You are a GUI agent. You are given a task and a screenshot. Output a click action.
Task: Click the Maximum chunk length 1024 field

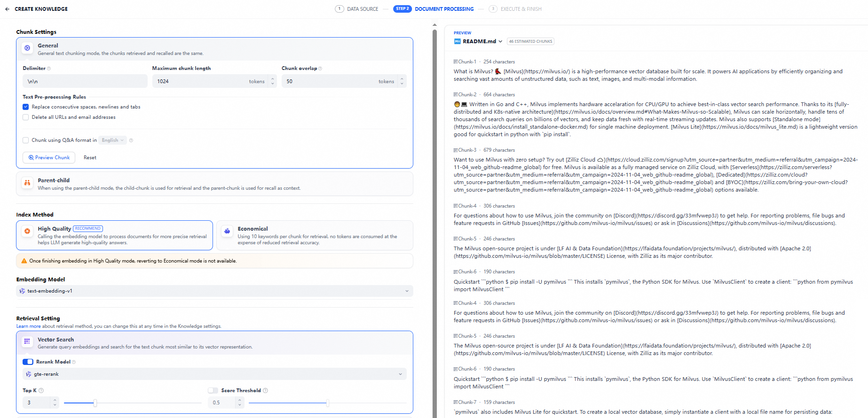tap(215, 81)
